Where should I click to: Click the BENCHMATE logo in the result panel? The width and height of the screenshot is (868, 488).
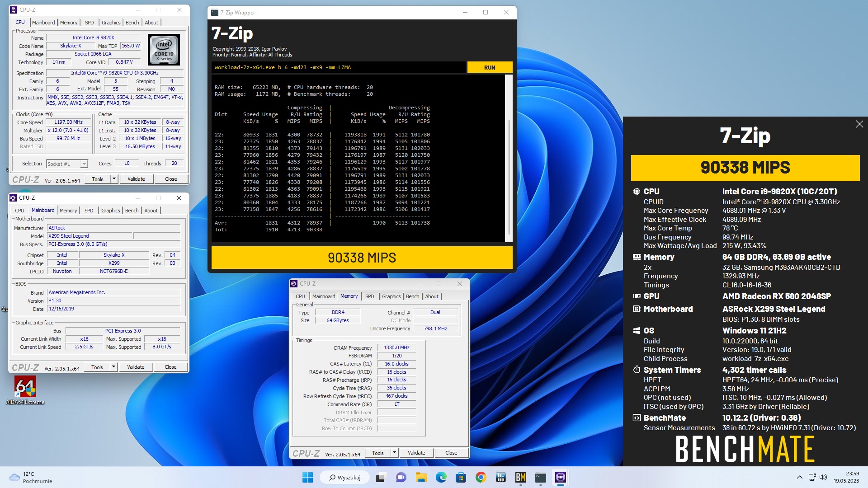click(x=745, y=448)
